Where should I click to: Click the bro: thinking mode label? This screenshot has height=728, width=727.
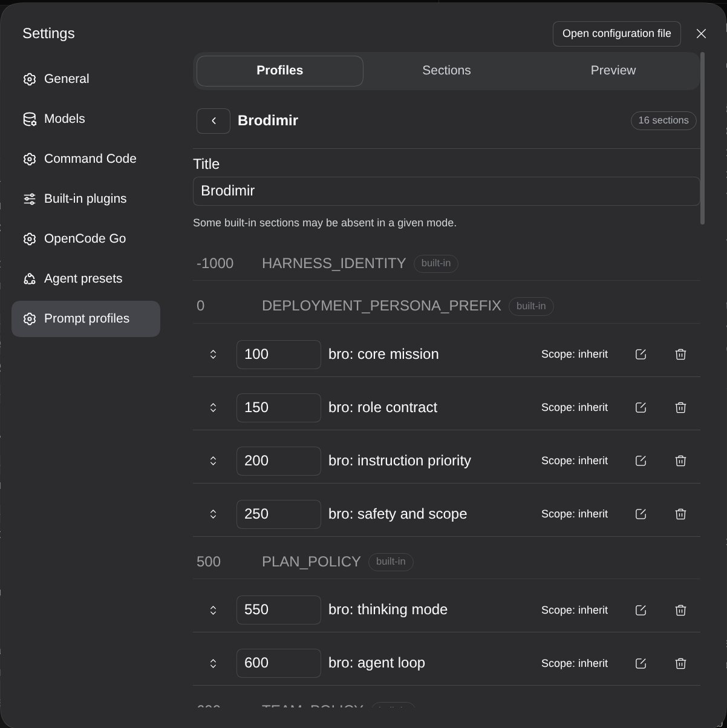point(388,610)
